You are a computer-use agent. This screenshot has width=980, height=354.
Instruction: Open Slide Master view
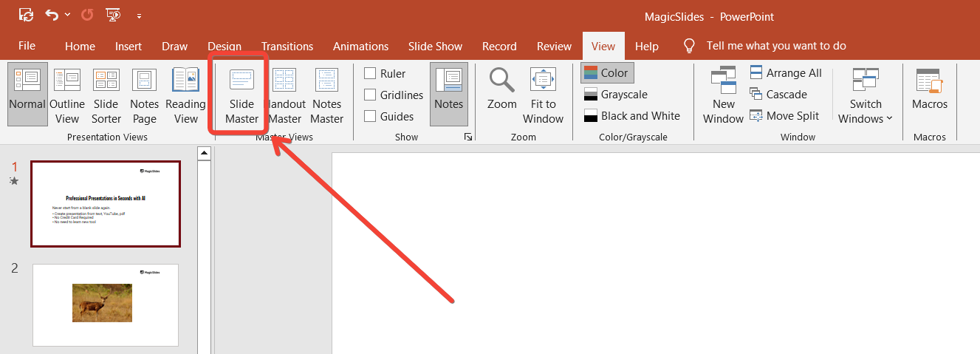[241, 95]
